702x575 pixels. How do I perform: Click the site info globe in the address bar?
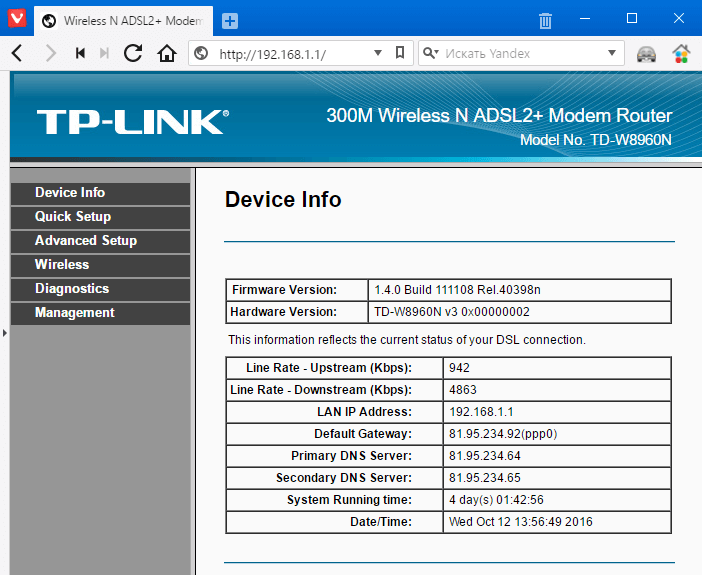(201, 53)
